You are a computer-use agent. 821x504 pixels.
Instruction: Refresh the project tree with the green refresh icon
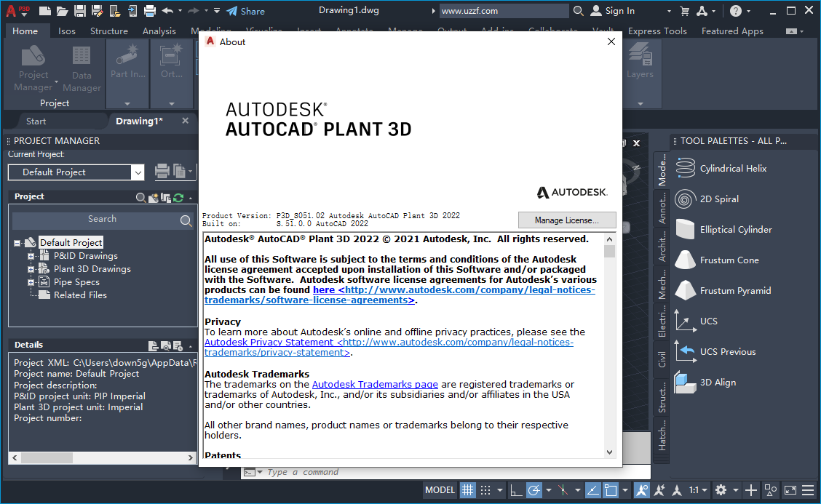tap(178, 197)
